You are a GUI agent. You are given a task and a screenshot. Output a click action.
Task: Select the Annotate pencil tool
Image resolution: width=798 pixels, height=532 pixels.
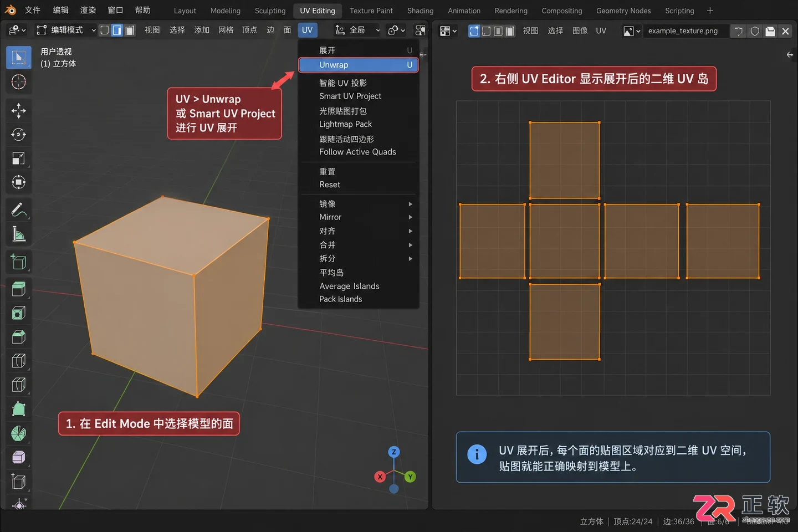coord(18,210)
